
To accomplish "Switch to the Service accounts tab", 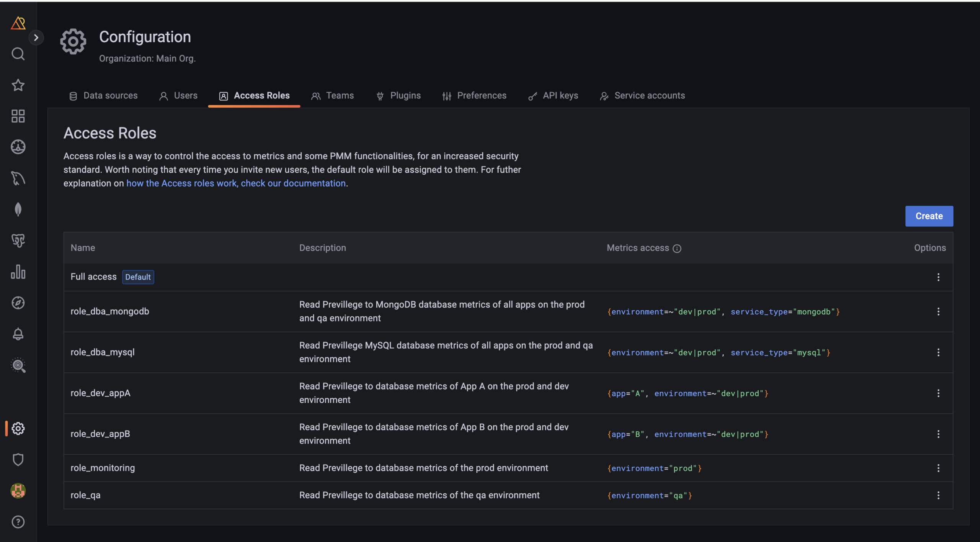I will click(642, 96).
